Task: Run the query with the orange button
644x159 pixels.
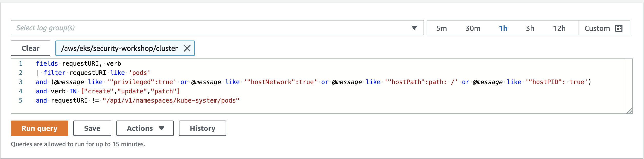Action: pyautogui.click(x=39, y=128)
